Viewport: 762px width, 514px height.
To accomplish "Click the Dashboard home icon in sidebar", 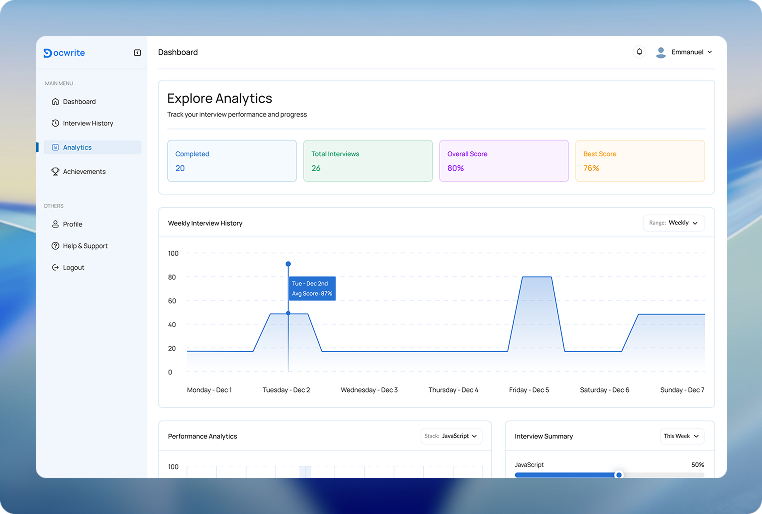I will click(x=55, y=102).
